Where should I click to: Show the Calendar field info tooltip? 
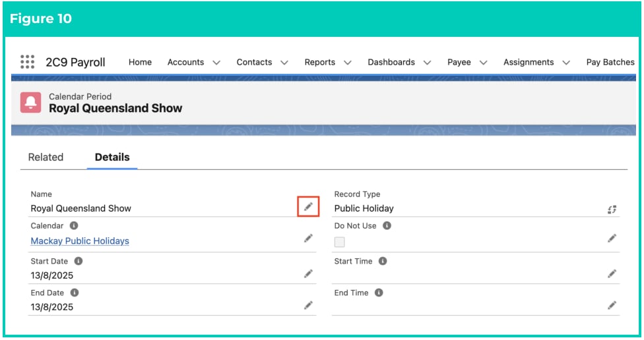tap(74, 225)
